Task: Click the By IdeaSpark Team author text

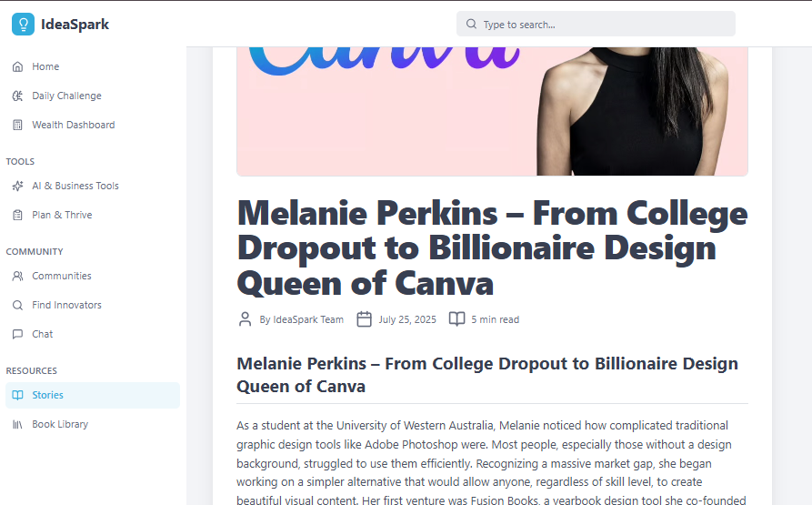Action: (302, 319)
